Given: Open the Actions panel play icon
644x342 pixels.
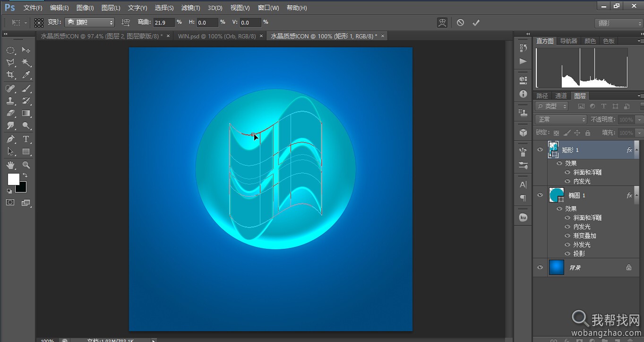Looking at the screenshot, I should 523,61.
